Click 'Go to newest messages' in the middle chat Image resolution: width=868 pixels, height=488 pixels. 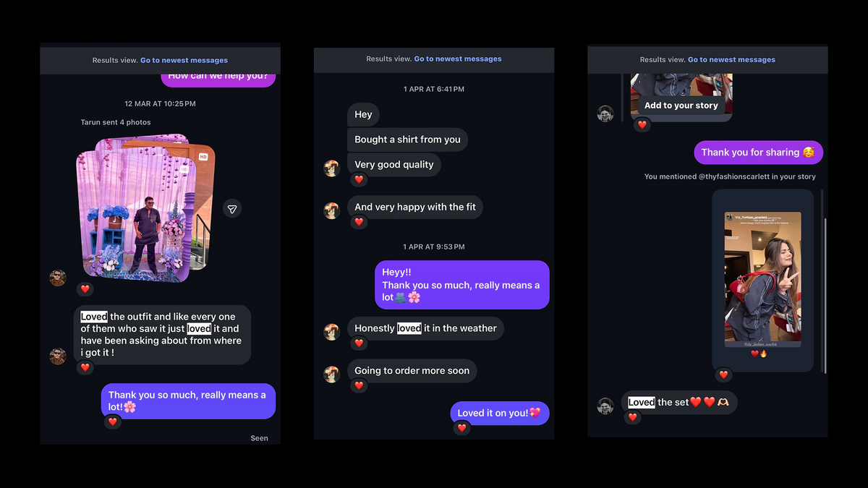click(x=458, y=59)
